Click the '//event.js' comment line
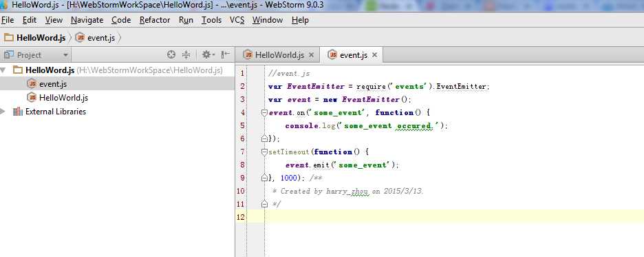Viewport: 644px width, 257px height. point(289,74)
